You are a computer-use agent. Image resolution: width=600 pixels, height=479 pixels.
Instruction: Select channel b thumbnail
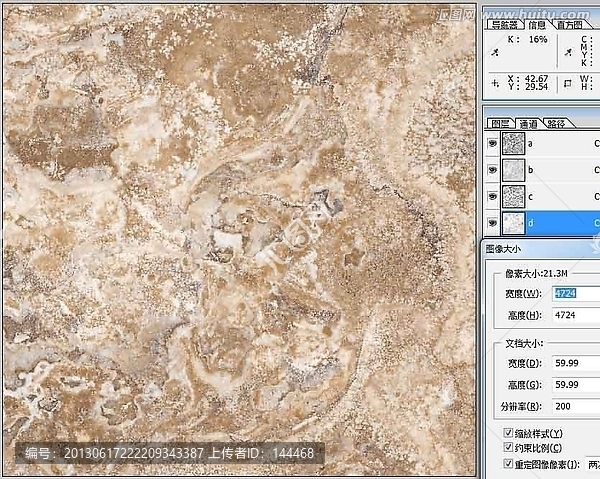coord(513,170)
